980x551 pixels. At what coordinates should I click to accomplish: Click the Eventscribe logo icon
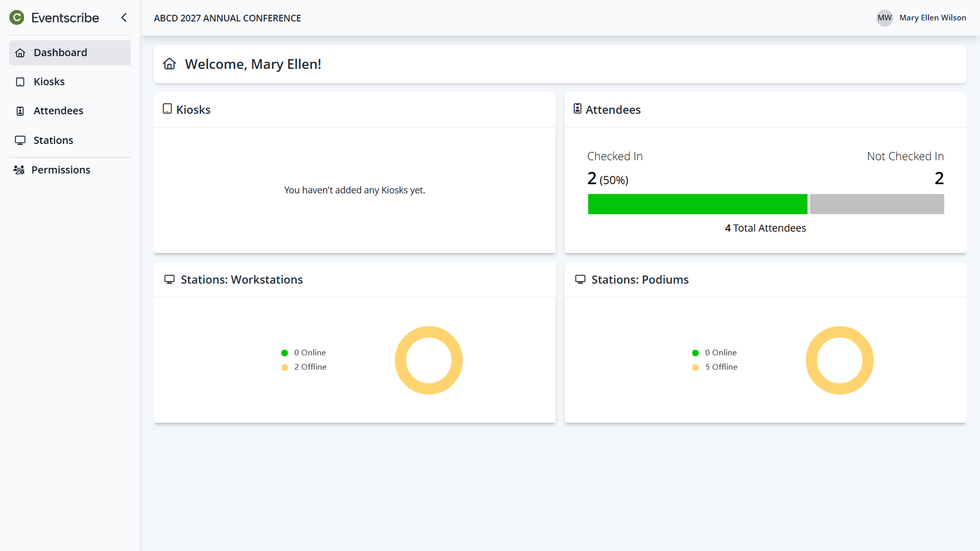(17, 18)
